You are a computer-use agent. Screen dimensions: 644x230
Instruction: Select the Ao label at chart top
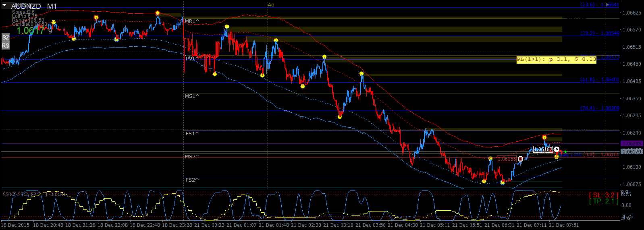tap(271, 5)
